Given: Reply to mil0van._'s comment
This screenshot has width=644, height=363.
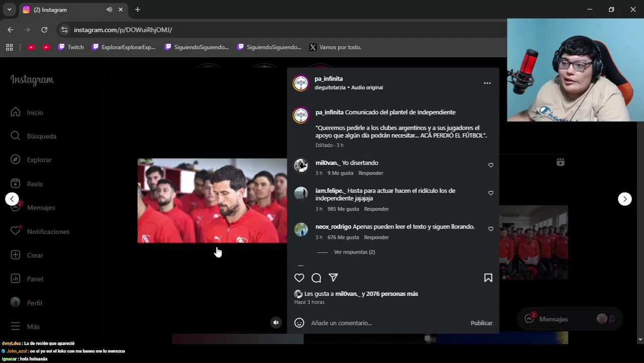Looking at the screenshot, I should 371,173.
